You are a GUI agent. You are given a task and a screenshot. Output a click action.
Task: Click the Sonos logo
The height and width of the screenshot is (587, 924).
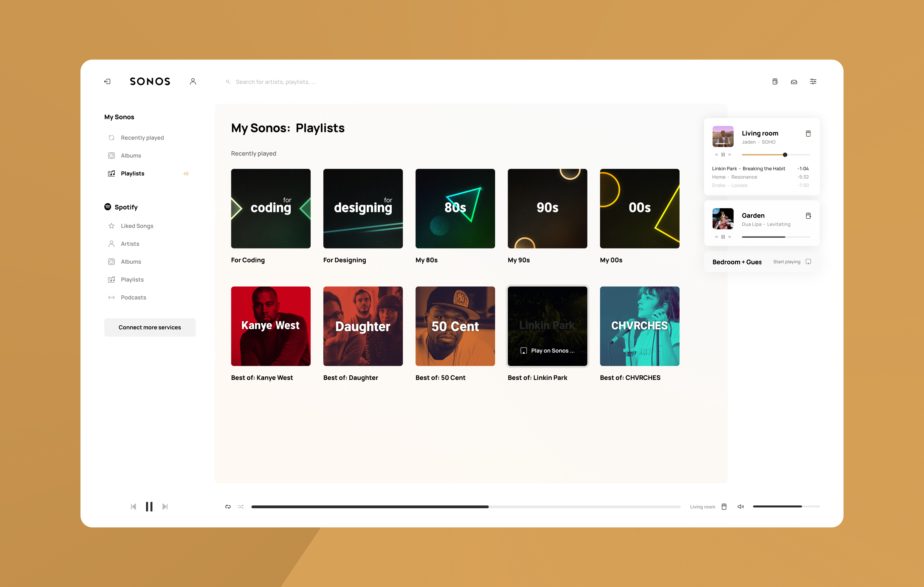click(x=150, y=81)
